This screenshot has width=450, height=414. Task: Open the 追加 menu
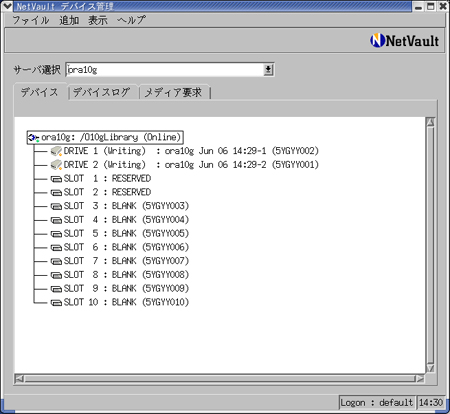tap(69, 20)
